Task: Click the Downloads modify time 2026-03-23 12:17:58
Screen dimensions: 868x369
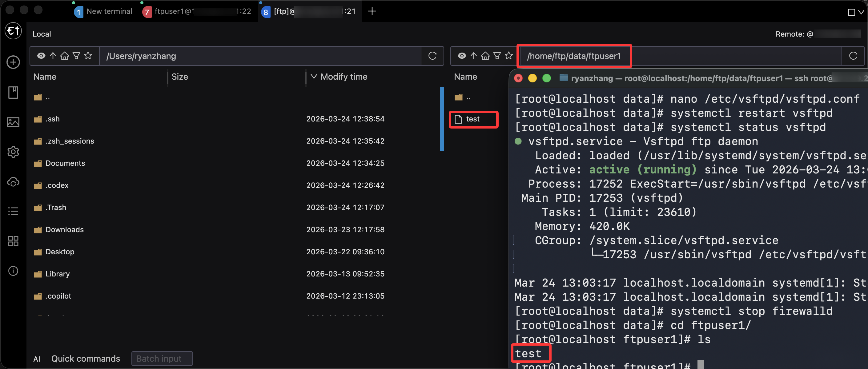Action: (x=345, y=230)
